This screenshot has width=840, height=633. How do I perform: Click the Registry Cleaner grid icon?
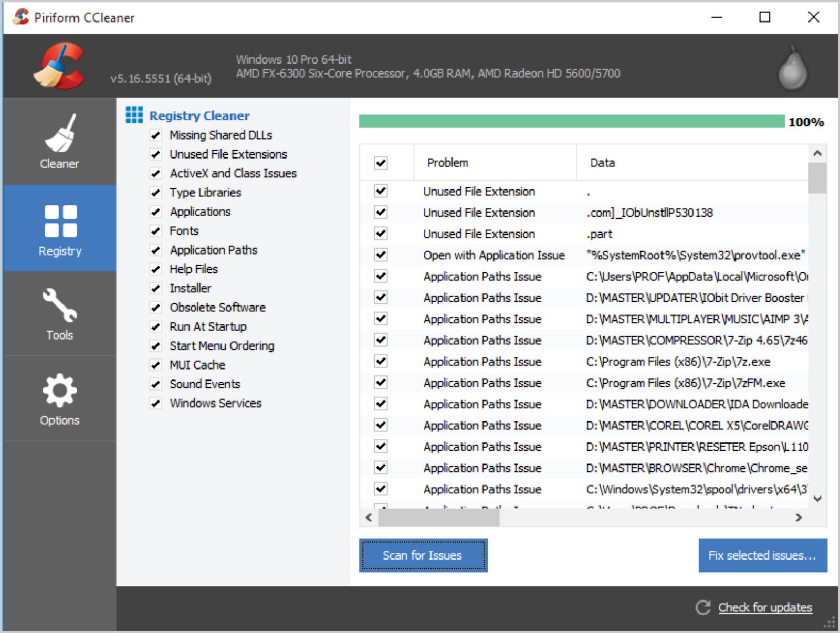click(134, 115)
